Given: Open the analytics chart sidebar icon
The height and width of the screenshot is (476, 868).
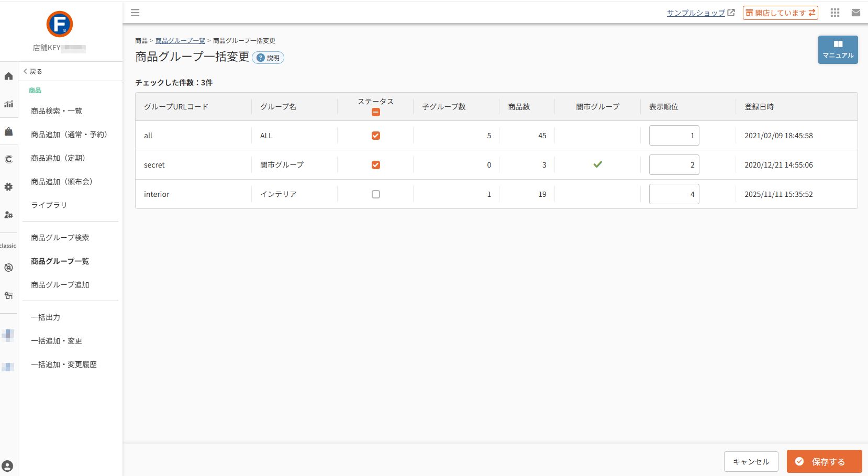Looking at the screenshot, I should coord(8,104).
